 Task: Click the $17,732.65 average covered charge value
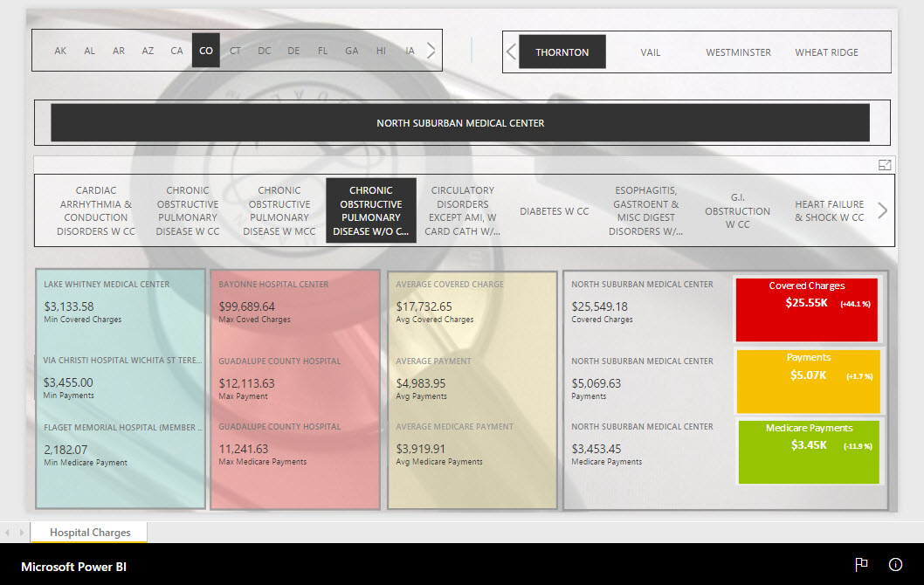click(x=424, y=306)
